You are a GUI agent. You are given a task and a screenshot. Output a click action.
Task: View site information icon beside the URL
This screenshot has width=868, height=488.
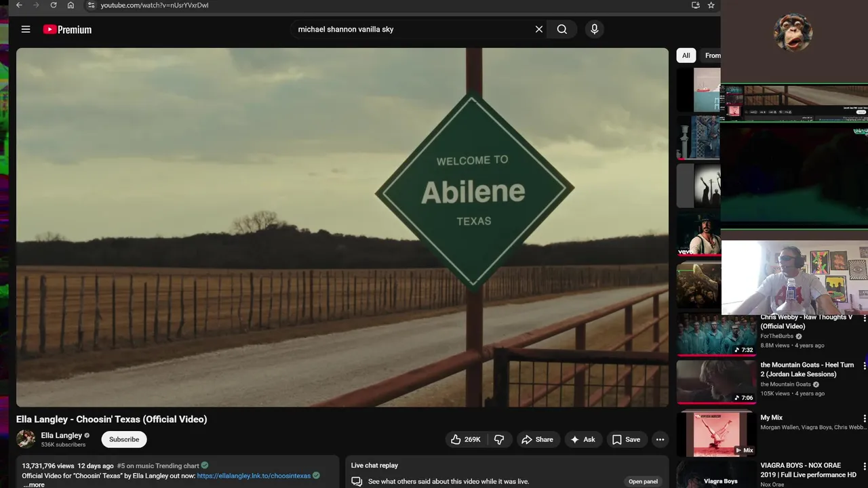[x=92, y=5]
